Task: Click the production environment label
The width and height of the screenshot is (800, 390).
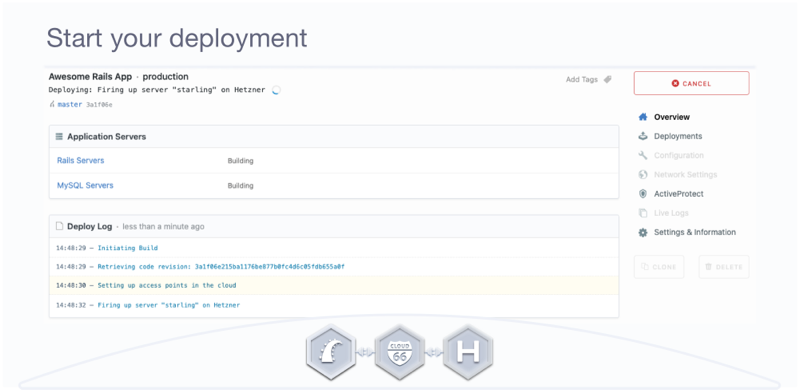Action: [x=165, y=77]
